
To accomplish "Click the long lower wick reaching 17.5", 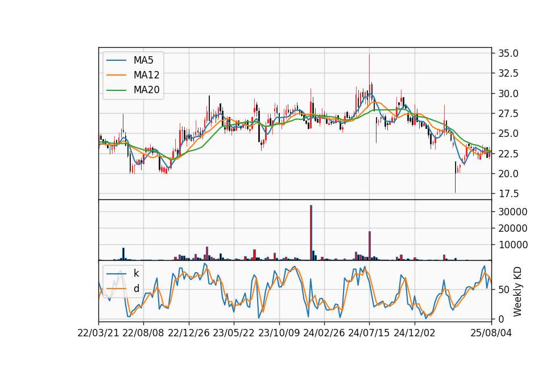I will [455, 177].
